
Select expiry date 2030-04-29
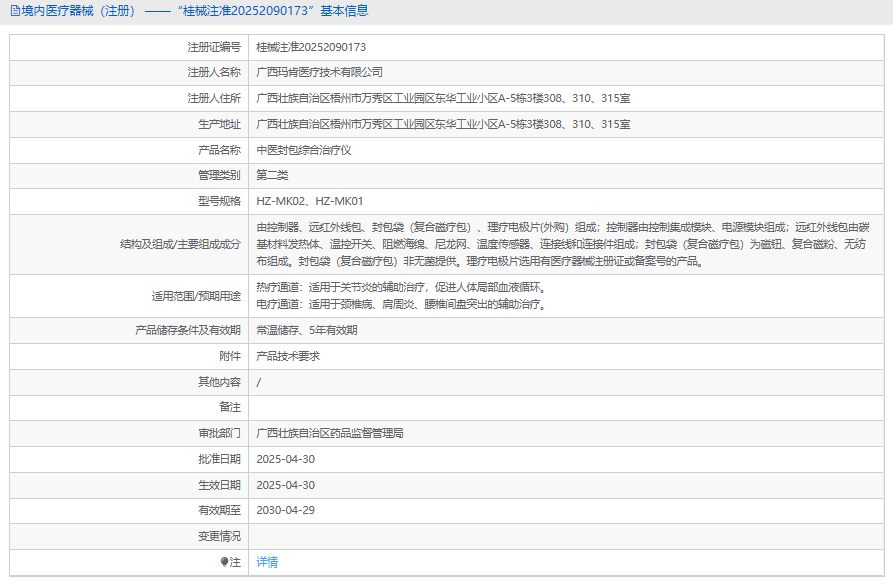285,511
